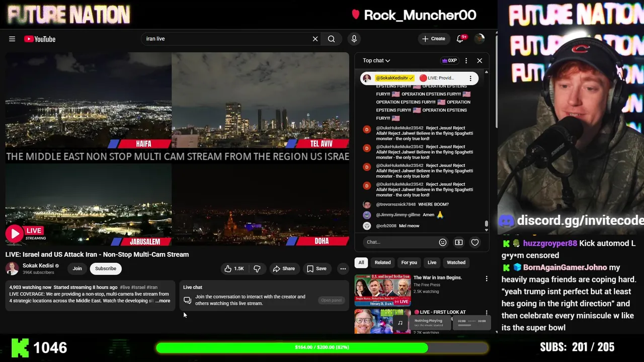Click the Create button
The height and width of the screenshot is (362, 644).
434,39
